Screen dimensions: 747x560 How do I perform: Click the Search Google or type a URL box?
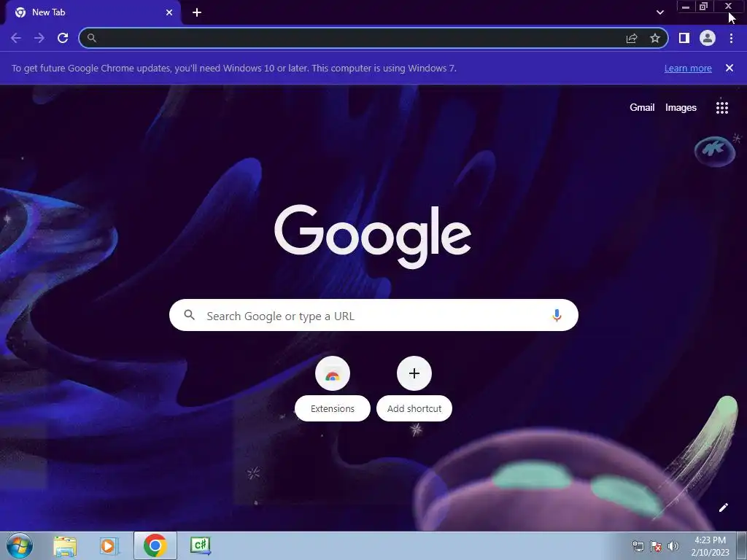tap(373, 315)
